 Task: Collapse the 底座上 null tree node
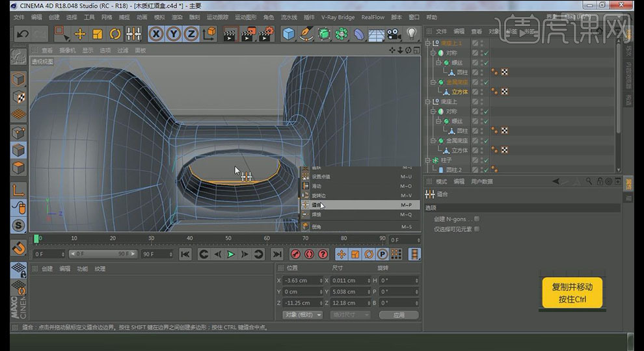point(428,102)
